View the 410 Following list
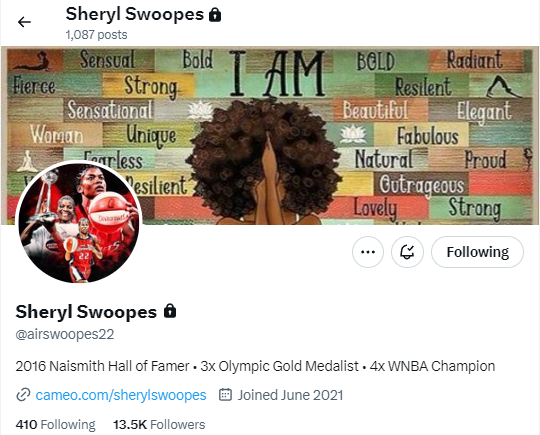540x435 pixels. 55,425
